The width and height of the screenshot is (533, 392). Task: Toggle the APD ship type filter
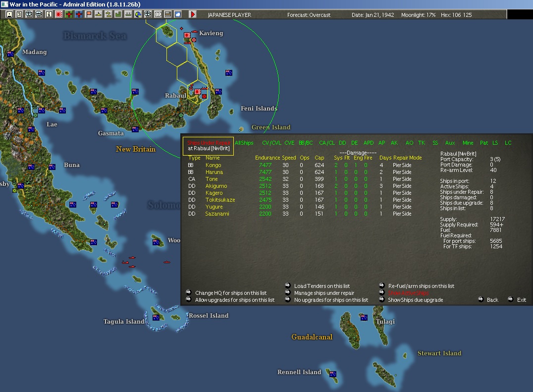(369, 143)
